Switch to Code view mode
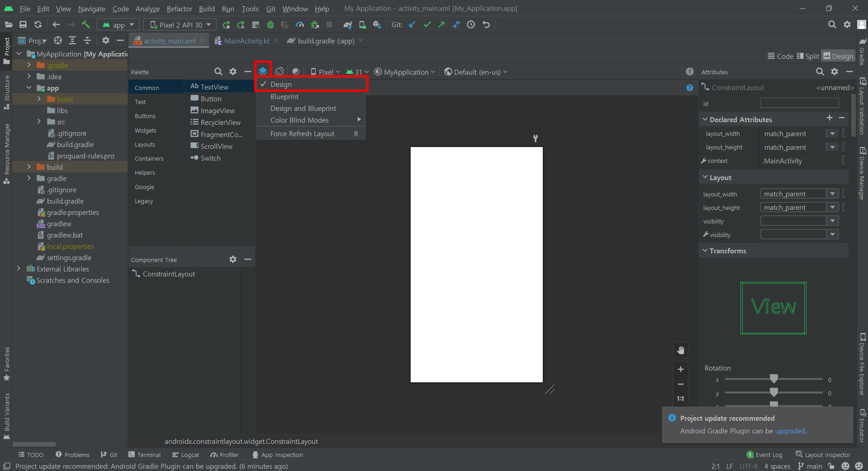 click(x=780, y=56)
